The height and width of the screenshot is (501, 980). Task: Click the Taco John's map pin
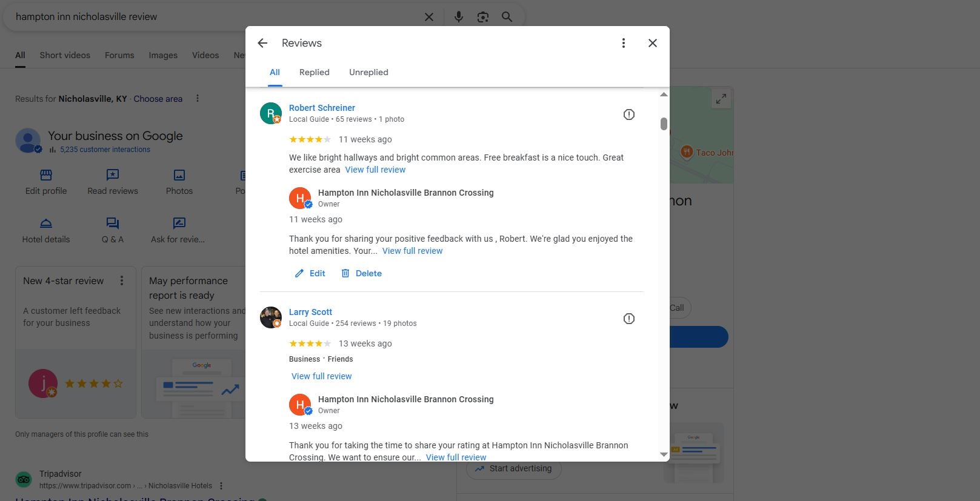(687, 152)
